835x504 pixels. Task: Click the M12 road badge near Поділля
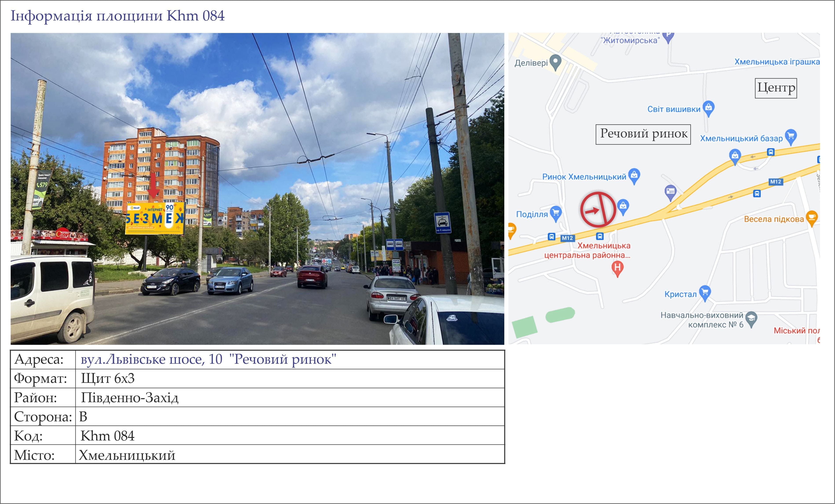pos(567,238)
